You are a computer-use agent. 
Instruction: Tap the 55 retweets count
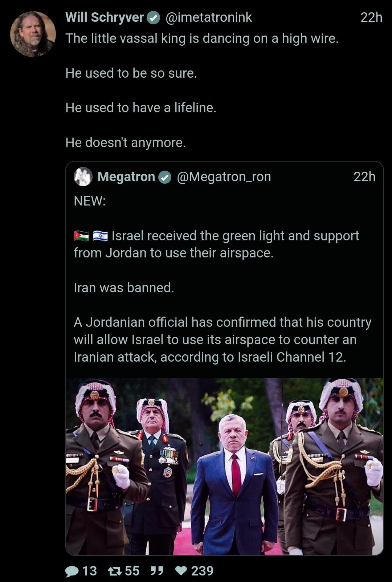(132, 571)
